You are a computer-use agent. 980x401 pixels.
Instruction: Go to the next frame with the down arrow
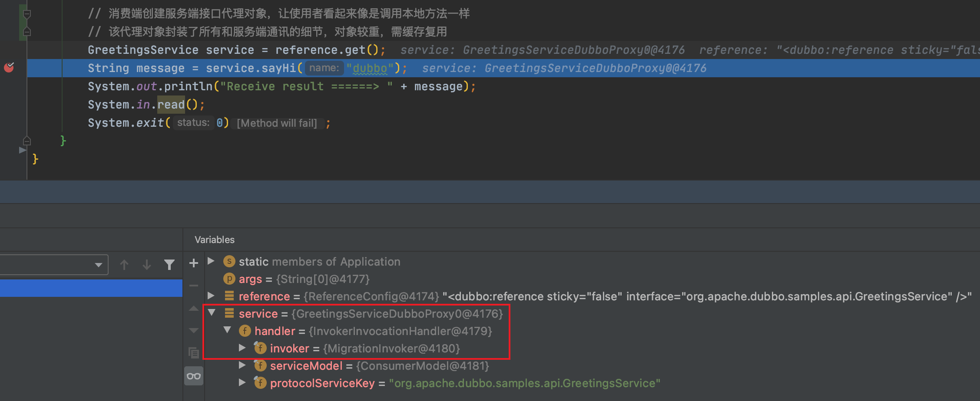point(147,265)
